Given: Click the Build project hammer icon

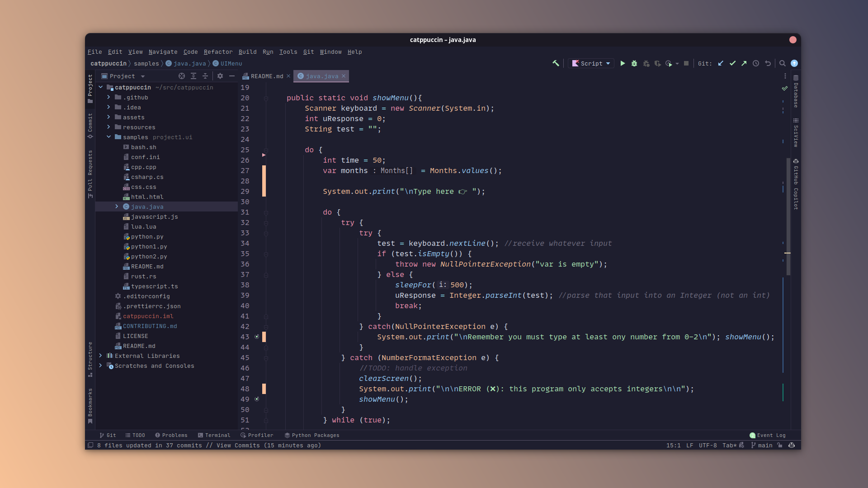Looking at the screenshot, I should pyautogui.click(x=556, y=63).
